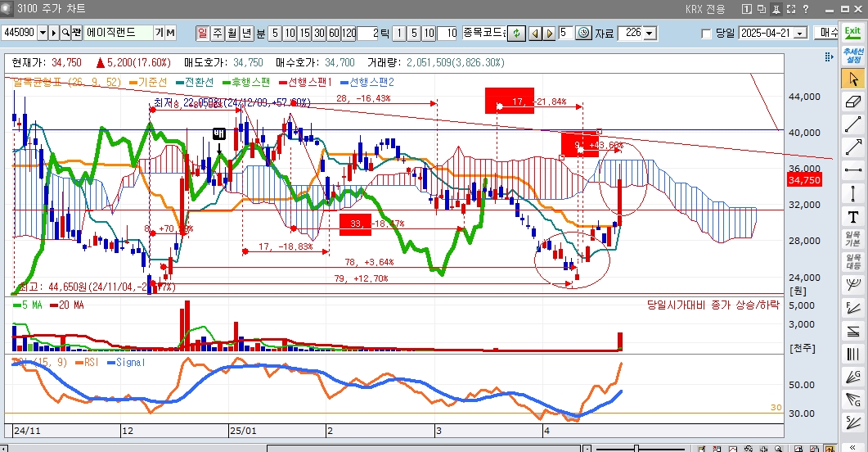Select the 30 minute interval button
Screen dimensions: 868x452
[319, 34]
